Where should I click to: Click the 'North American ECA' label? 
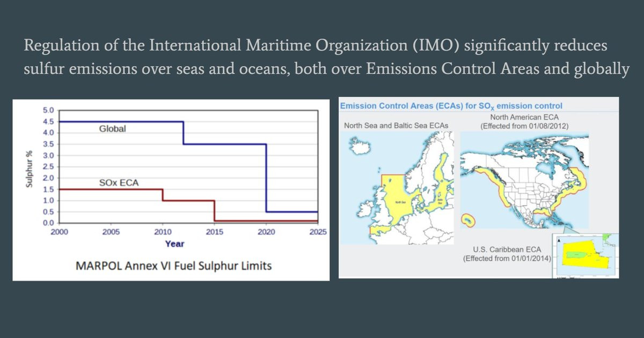[x=525, y=117]
